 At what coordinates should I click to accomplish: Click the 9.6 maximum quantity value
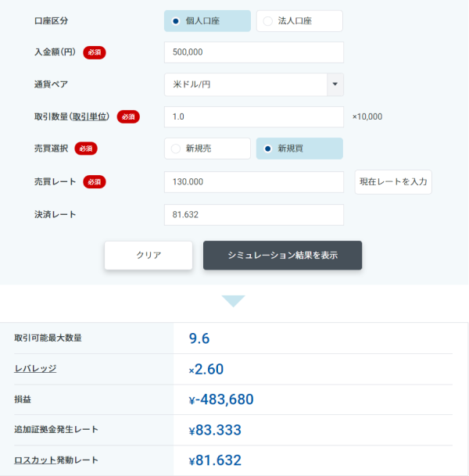point(199,338)
